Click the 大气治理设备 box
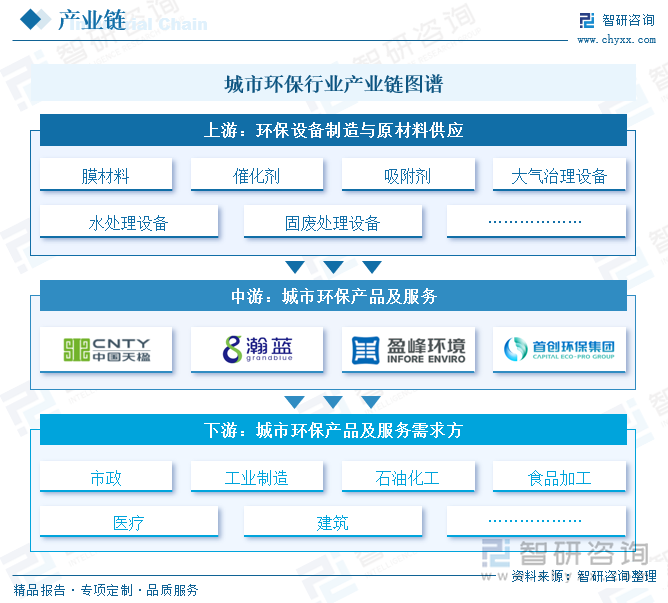The image size is (668, 603). (559, 175)
